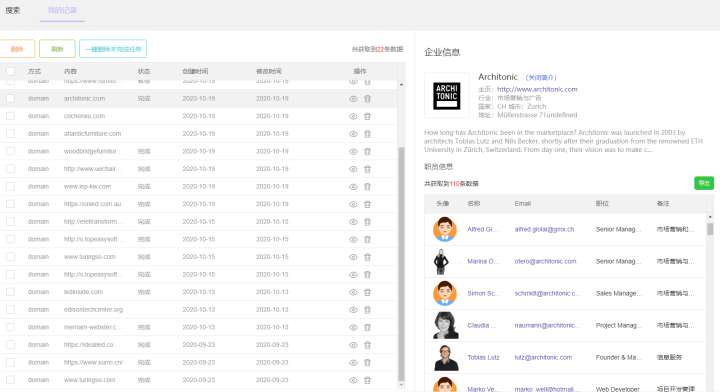Select the Sales Manage... position cell
This screenshot has height=392, width=720.
click(619, 293)
